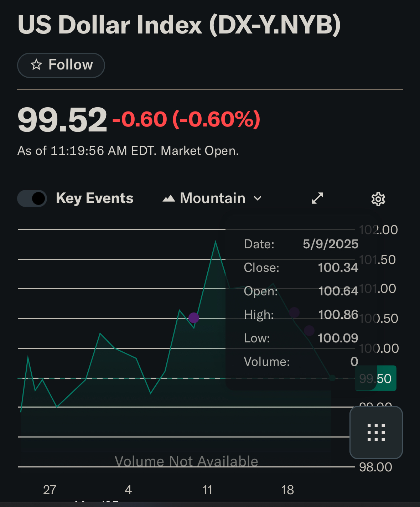Click the Low value 100.09
Image resolution: width=420 pixels, height=507 pixels.
[338, 338]
